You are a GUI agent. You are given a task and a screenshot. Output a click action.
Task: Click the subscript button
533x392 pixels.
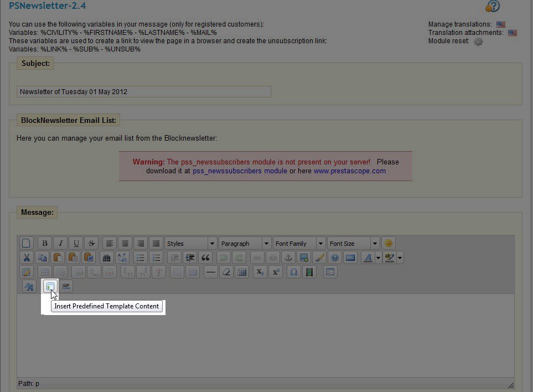[260, 272]
